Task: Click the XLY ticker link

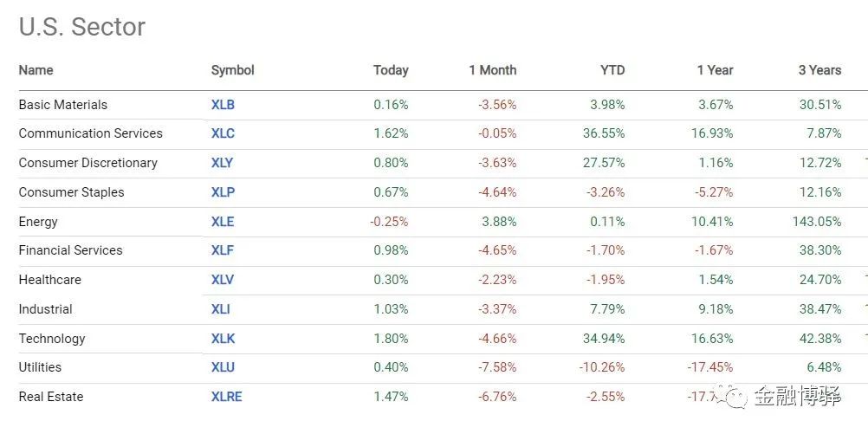Action: tap(222, 163)
